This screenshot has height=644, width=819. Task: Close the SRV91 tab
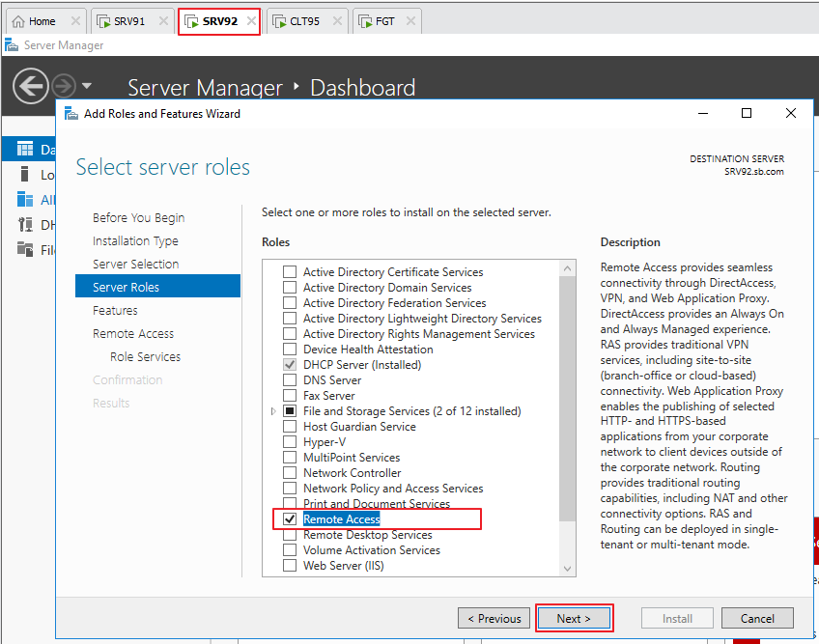click(163, 21)
